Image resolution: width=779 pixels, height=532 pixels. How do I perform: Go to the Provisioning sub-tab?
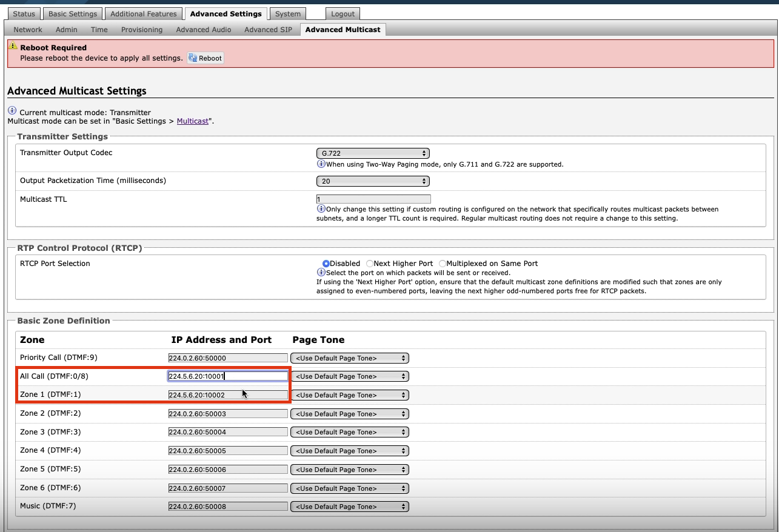point(142,30)
